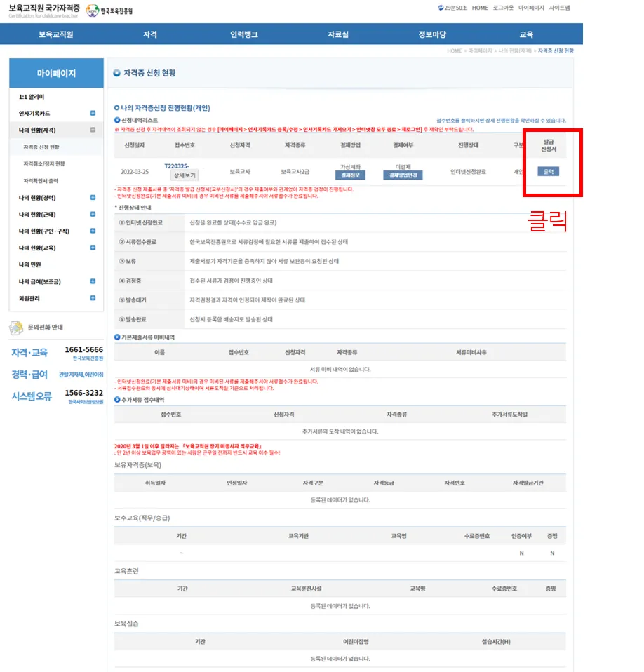Expand 나의 현황(구인·구직) plus icon
Viewport: 644px width, 672px height.
click(93, 231)
